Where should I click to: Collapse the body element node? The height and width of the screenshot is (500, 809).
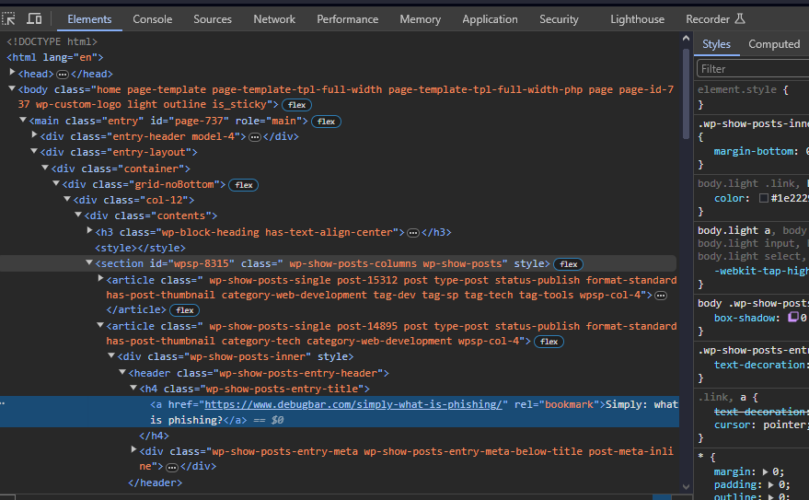click(12, 89)
